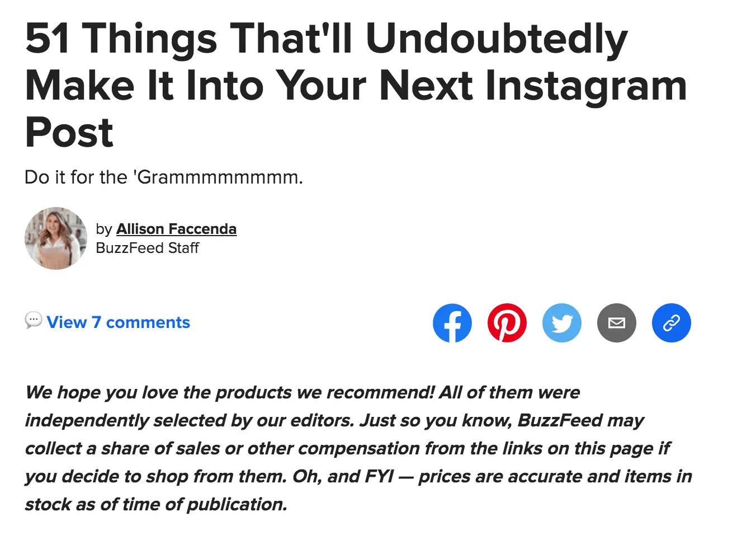The width and height of the screenshot is (756, 535).
Task: Click Allison Faccenda's profile photo
Action: pyautogui.click(x=56, y=238)
